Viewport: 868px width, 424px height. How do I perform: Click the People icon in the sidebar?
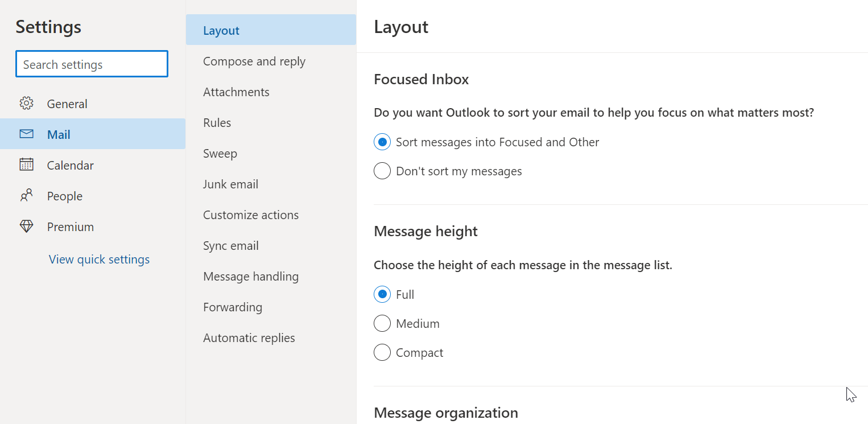pyautogui.click(x=26, y=195)
